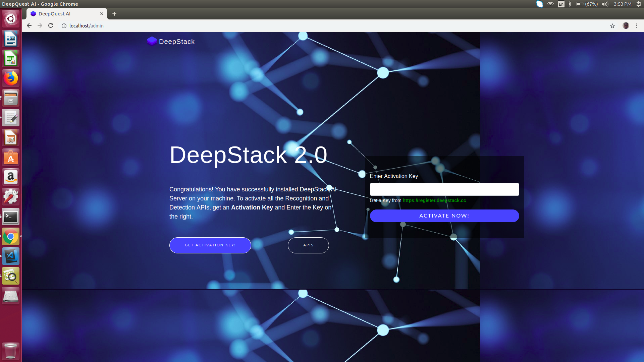Open a new browser tab
The width and height of the screenshot is (644, 362).
click(114, 14)
